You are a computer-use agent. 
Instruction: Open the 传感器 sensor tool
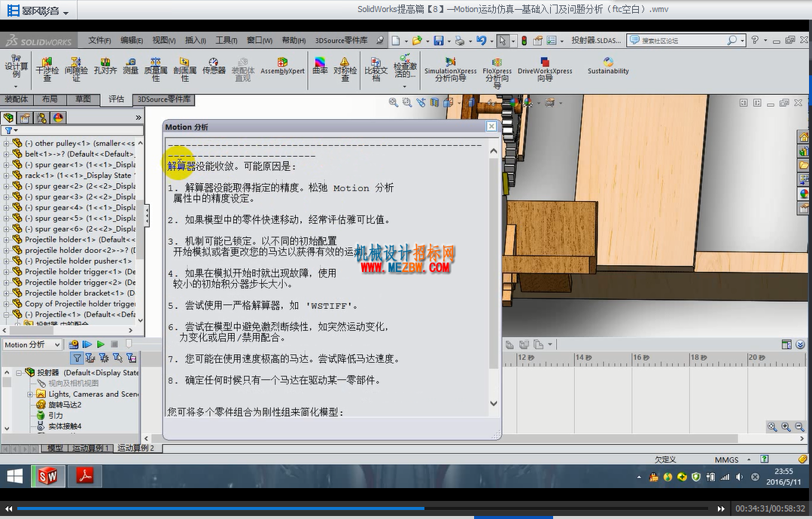(x=214, y=66)
